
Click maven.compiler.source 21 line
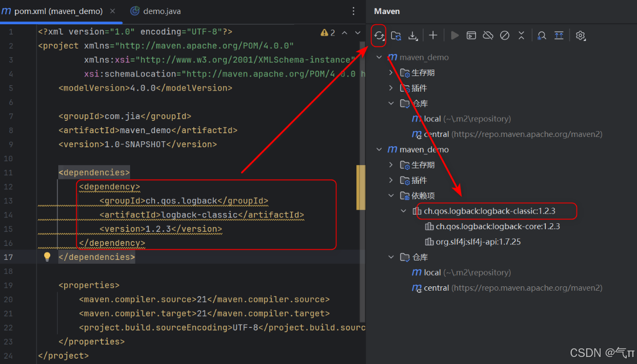pyautogui.click(x=205, y=299)
